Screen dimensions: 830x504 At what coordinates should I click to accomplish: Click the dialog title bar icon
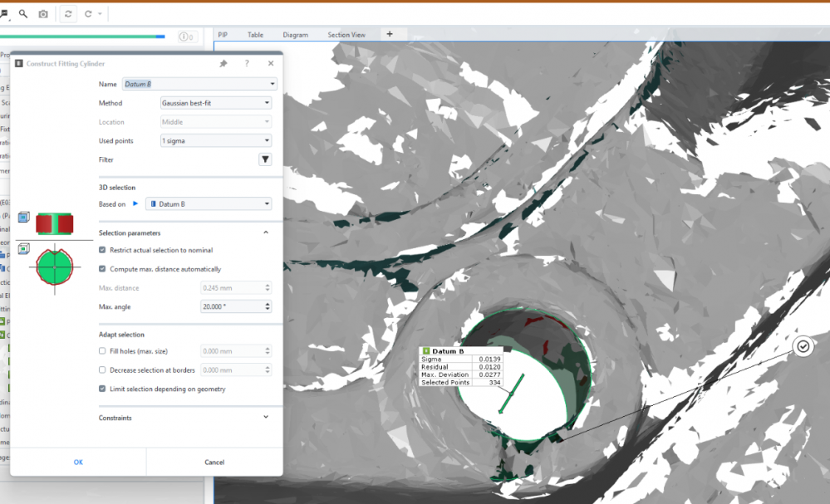tap(18, 63)
